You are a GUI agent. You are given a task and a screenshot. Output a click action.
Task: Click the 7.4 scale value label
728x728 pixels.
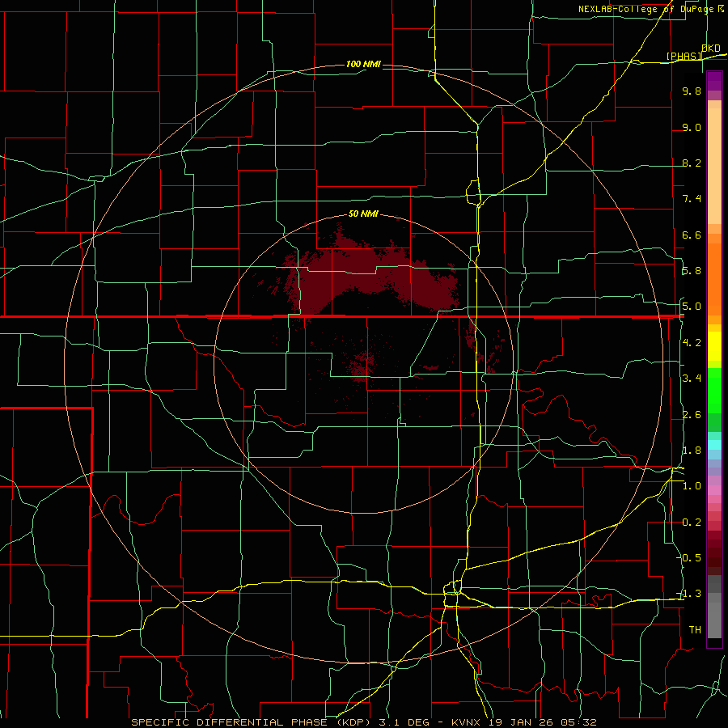[692, 199]
